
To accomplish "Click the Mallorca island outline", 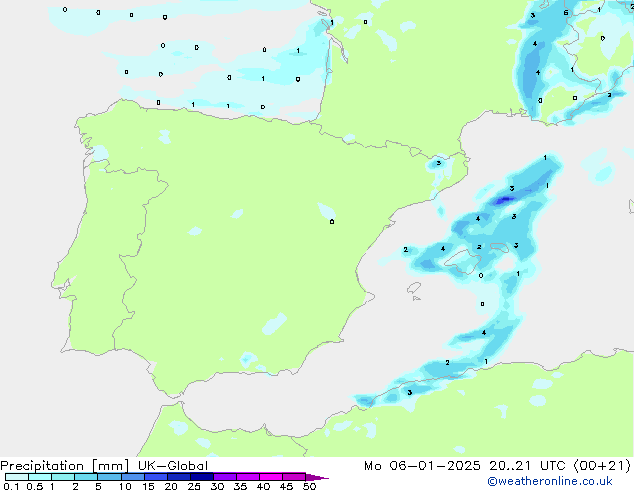I will [x=462, y=262].
